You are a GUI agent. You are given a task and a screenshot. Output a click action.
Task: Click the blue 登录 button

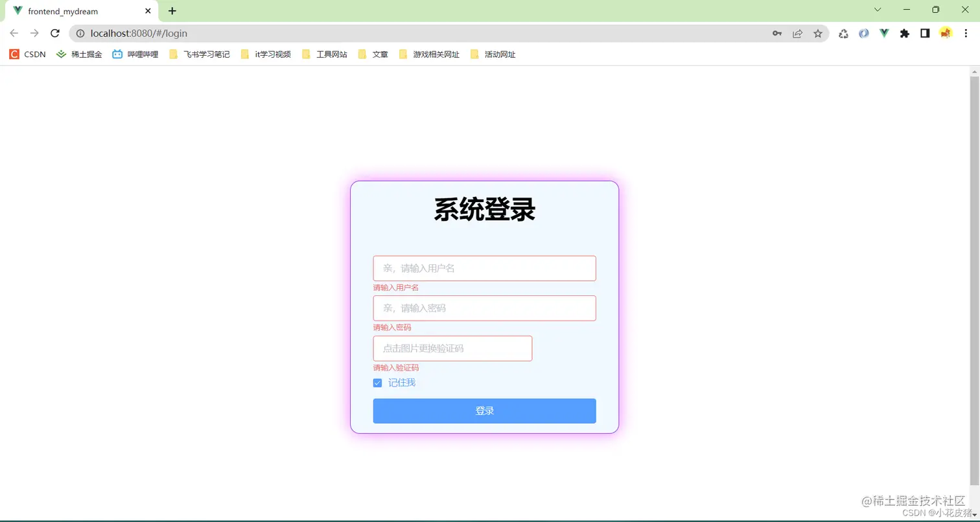tap(484, 411)
